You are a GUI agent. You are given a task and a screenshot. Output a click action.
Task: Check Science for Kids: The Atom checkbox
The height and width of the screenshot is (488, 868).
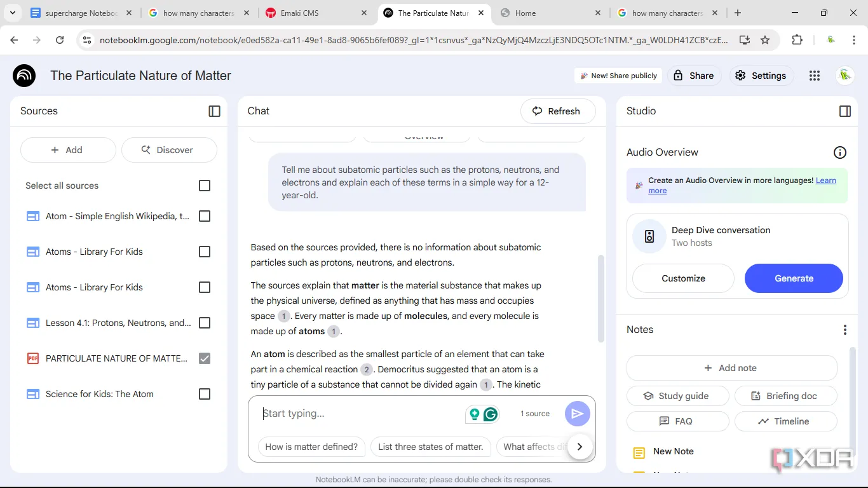point(205,394)
